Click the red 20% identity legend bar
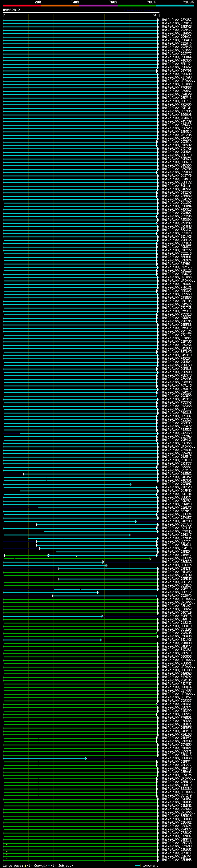Screen dimensions: 197x868 pyautogui.click(x=22, y=6)
